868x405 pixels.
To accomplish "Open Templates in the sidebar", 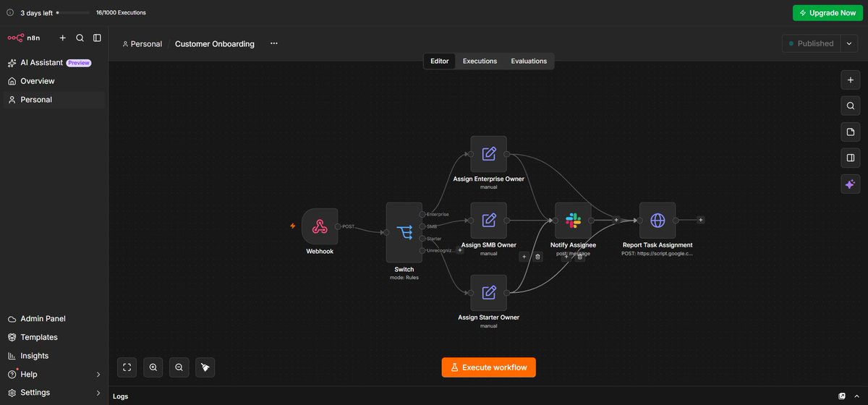I will click(54, 338).
